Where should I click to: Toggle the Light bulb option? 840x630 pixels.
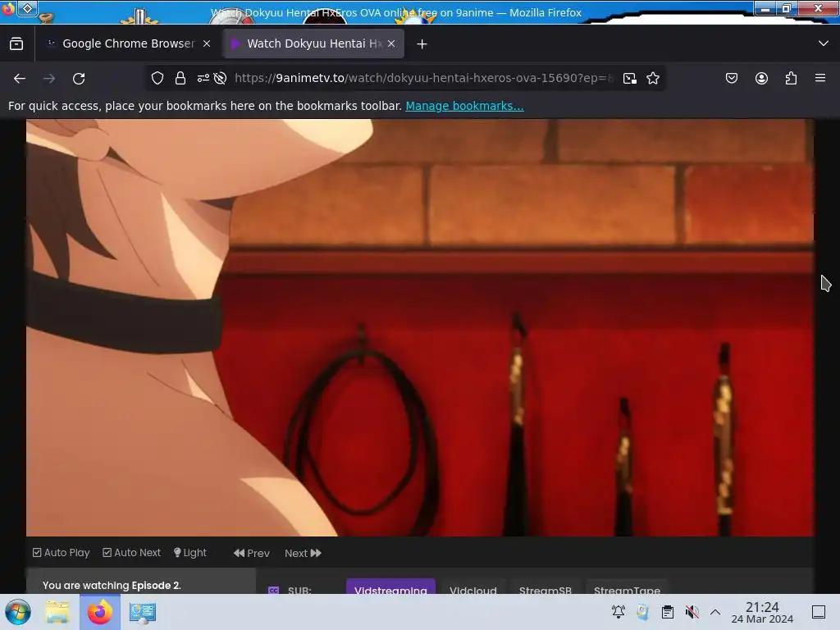point(190,552)
